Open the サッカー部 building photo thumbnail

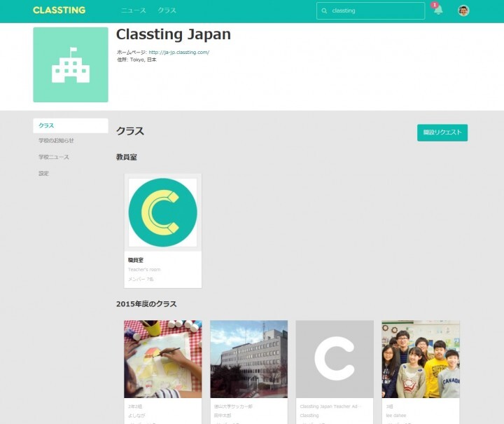(x=249, y=359)
